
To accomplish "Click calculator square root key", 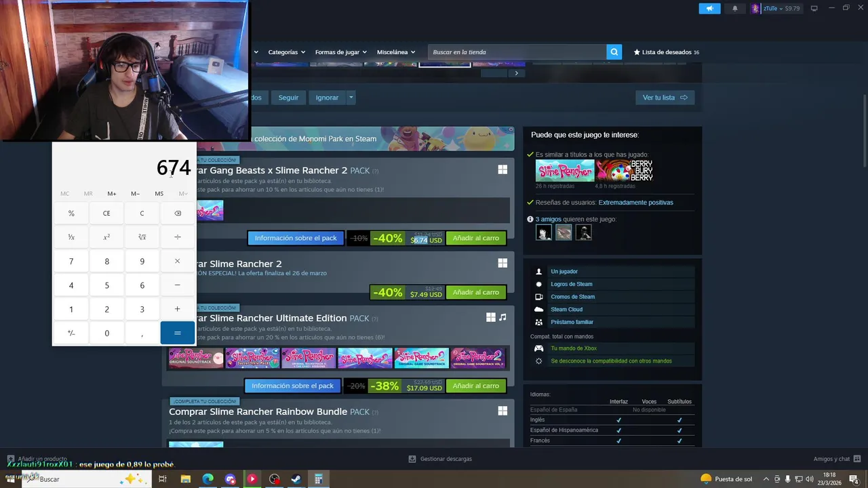I will click(x=142, y=237).
